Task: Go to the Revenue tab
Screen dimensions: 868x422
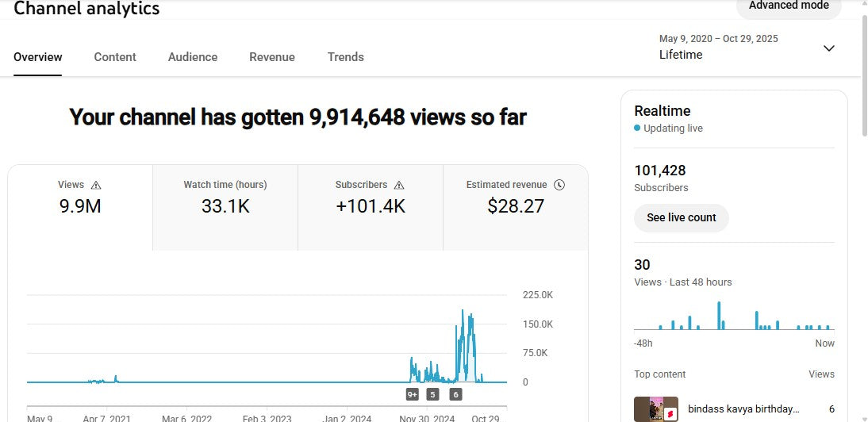Action: coord(272,57)
